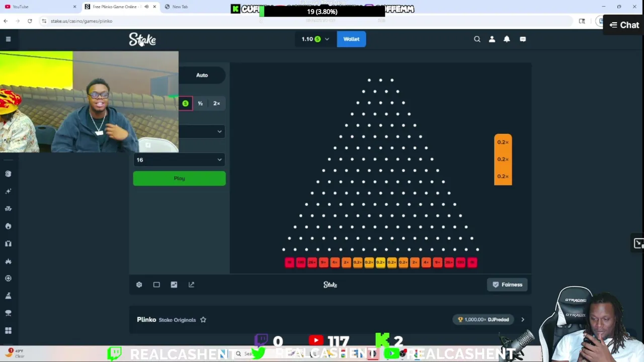Open the user profile icon
Image resolution: width=644 pixels, height=362 pixels.
[492, 39]
